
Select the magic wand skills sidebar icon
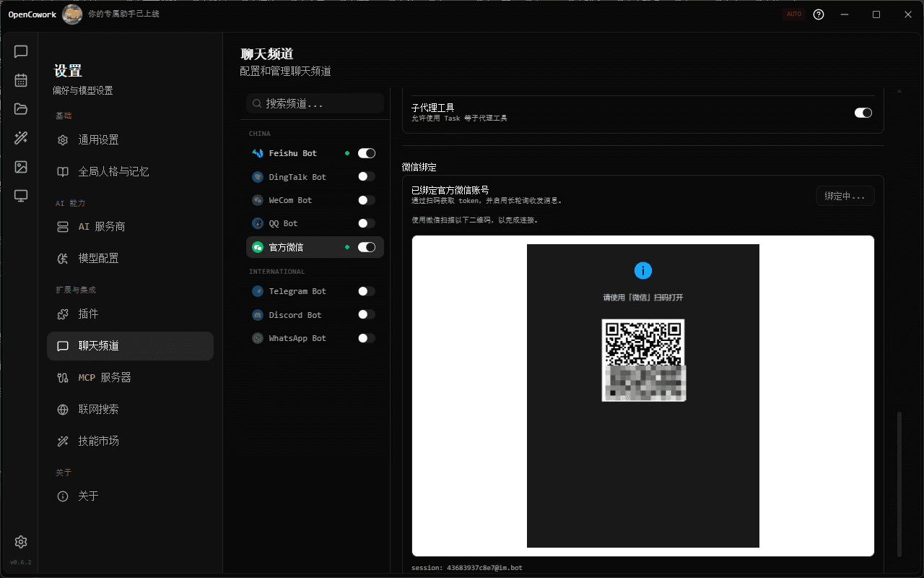[20, 137]
